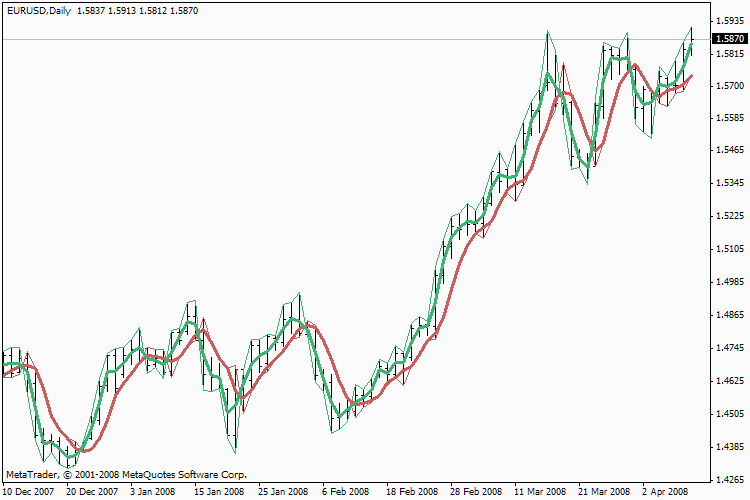Screen dimensions: 750x500
Task: Select the 1.5700 price axis label
Action: [729, 87]
